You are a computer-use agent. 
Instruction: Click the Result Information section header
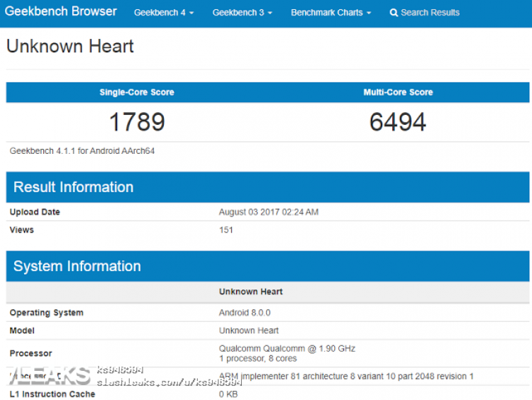point(267,187)
